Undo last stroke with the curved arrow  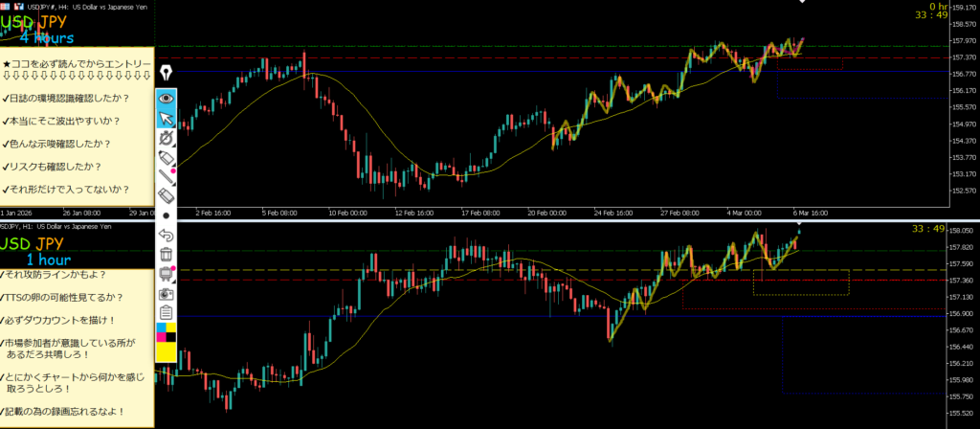coord(166,235)
